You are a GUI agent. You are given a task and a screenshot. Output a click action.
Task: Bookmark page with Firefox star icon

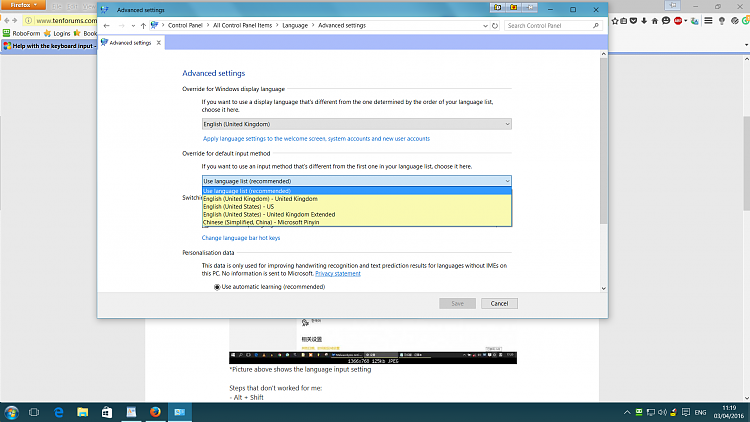(x=615, y=21)
